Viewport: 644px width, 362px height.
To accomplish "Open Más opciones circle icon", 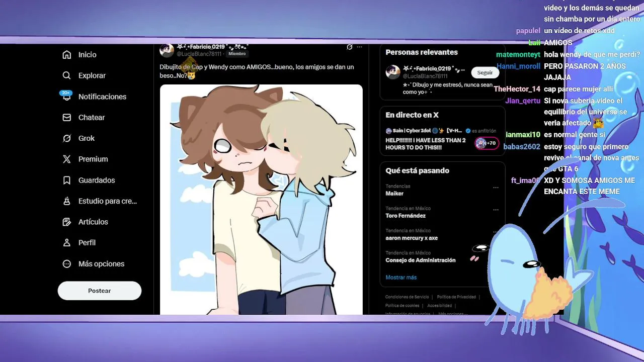I will tap(66, 263).
